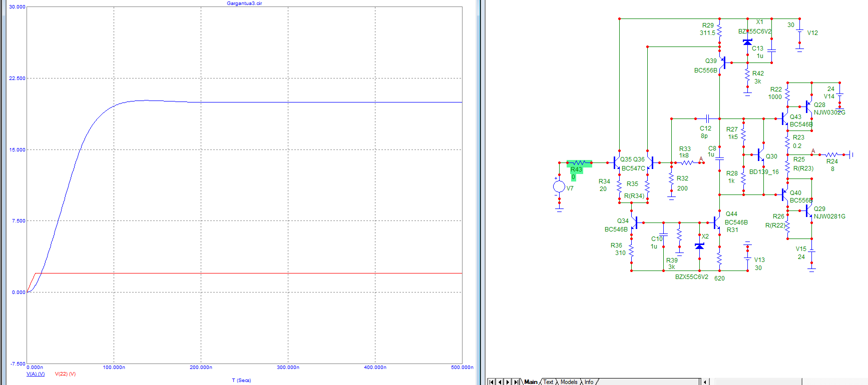Select the Q28 NJW0302G transistor
This screenshot has width=868, height=385.
tap(808, 106)
